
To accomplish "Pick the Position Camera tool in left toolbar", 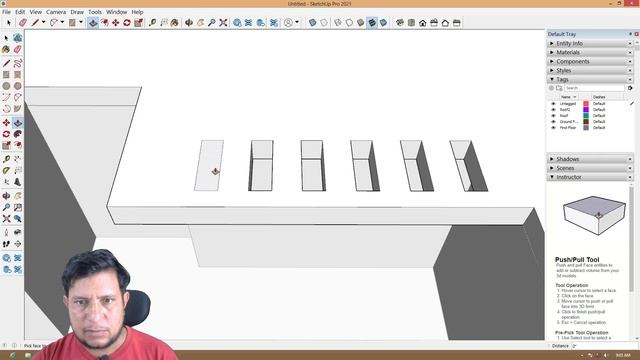I will [x=6, y=233].
